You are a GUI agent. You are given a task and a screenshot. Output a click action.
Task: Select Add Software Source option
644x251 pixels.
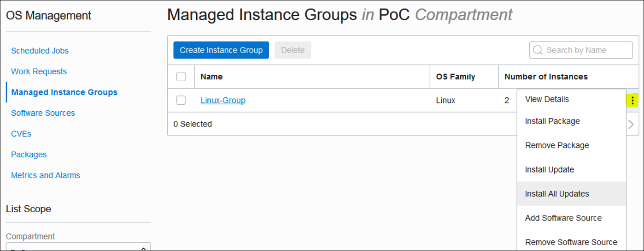click(x=563, y=218)
